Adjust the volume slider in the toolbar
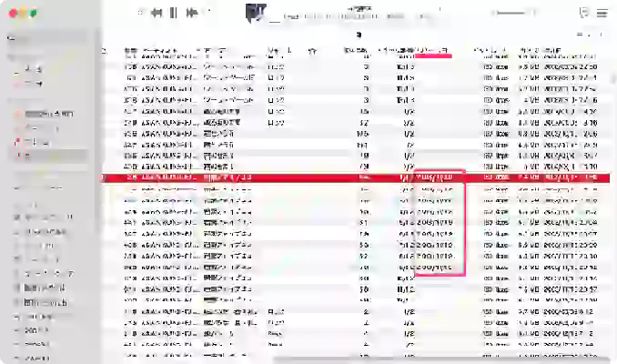617x364 pixels. click(513, 13)
